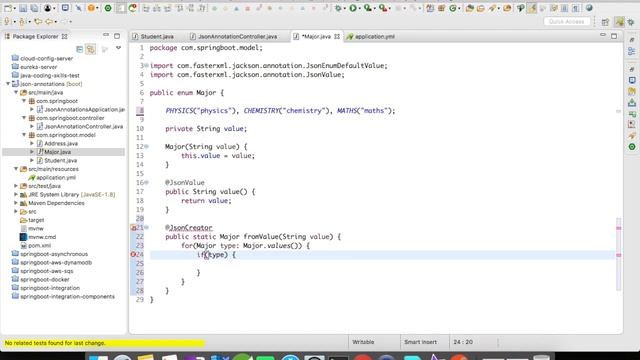Expand the Maven Dependencies node

(16, 203)
